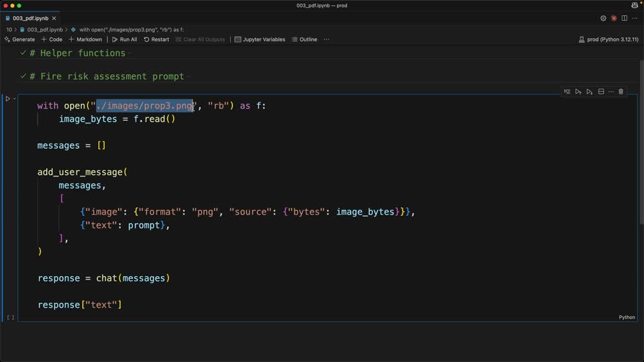
Task: Open run cell options dropdown arrow
Action: (x=14, y=99)
